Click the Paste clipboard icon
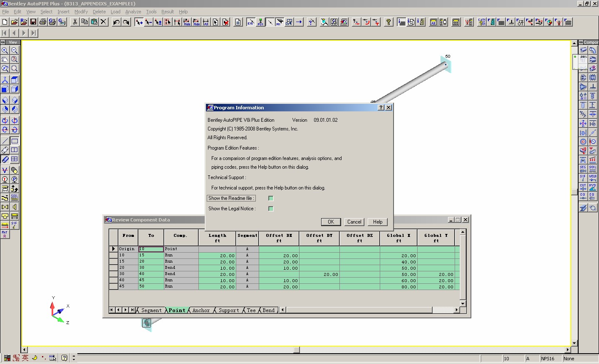 (94, 22)
